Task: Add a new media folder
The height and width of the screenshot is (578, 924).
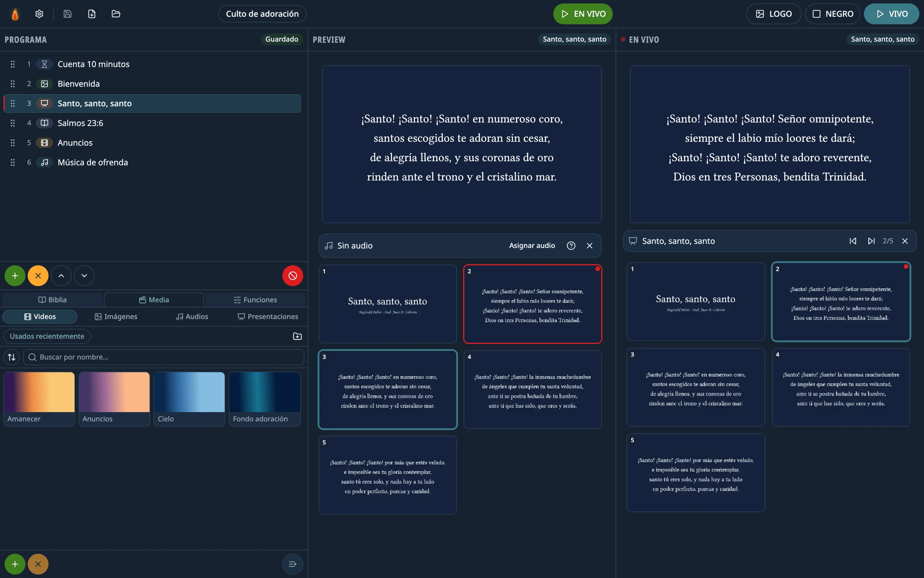Action: 297,336
